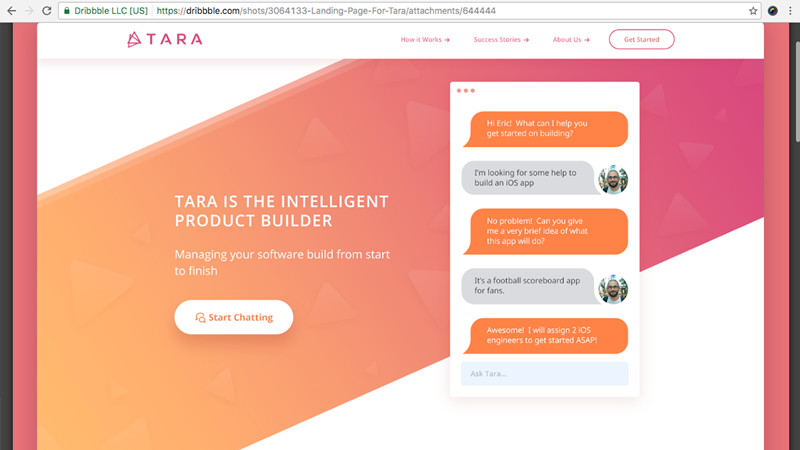Image resolution: width=800 pixels, height=450 pixels.
Task: Click the browser forward arrow
Action: (x=29, y=11)
